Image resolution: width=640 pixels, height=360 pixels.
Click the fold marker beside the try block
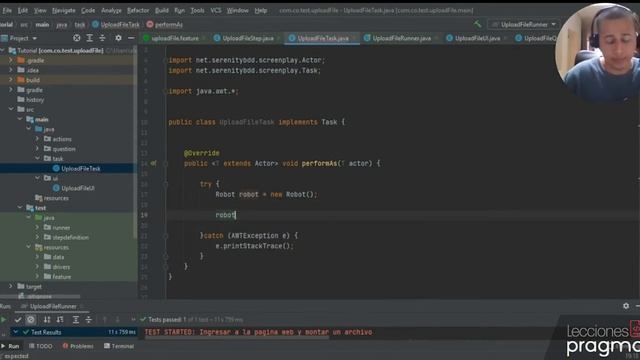tap(166, 184)
